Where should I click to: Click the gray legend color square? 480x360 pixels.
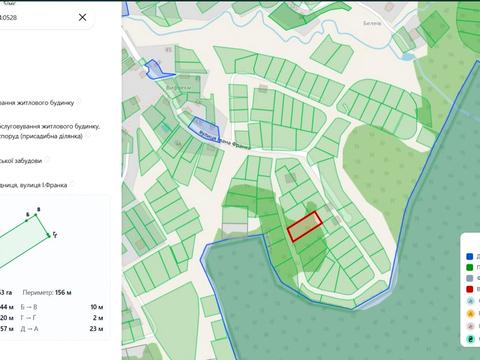[469, 278]
